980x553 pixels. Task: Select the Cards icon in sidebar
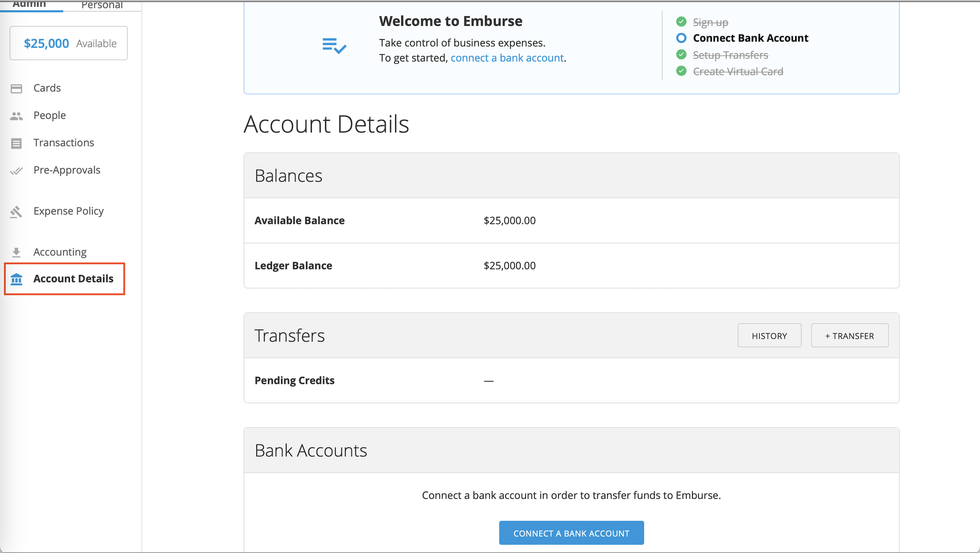(16, 88)
